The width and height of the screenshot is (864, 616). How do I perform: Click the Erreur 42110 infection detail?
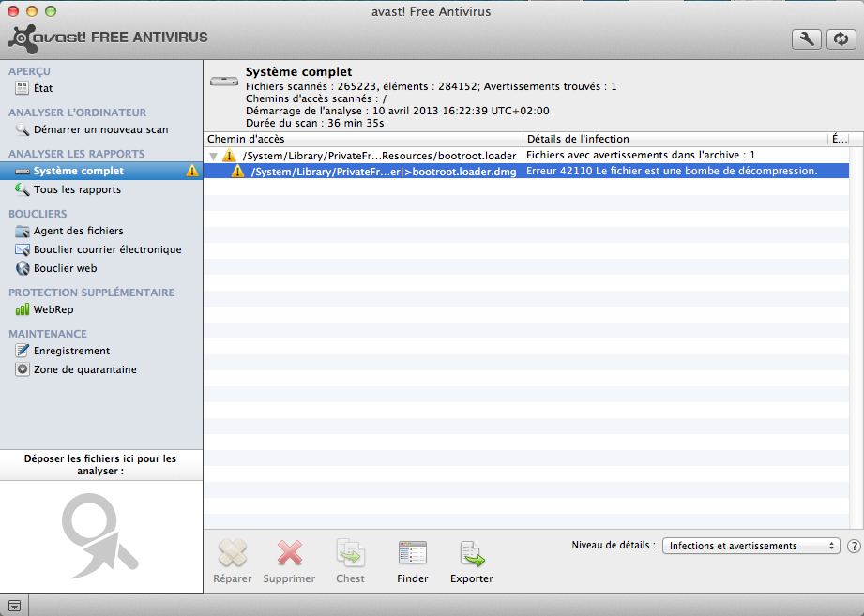(672, 172)
